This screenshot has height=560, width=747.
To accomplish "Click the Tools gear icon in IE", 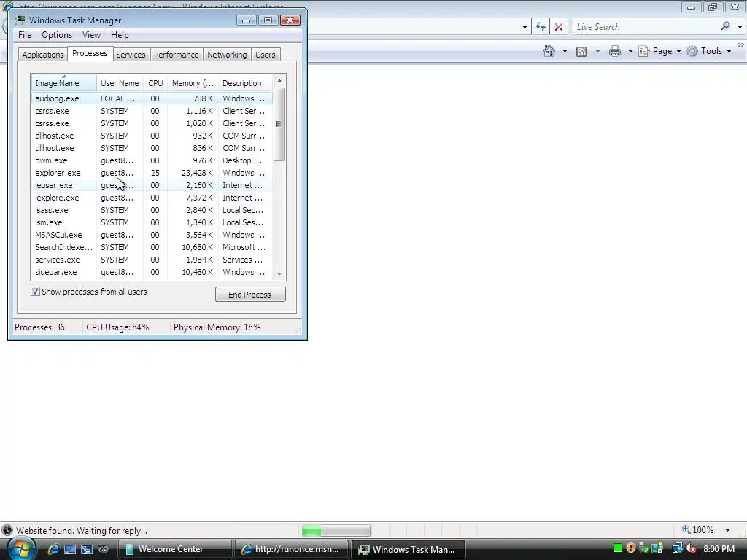I will [x=692, y=51].
